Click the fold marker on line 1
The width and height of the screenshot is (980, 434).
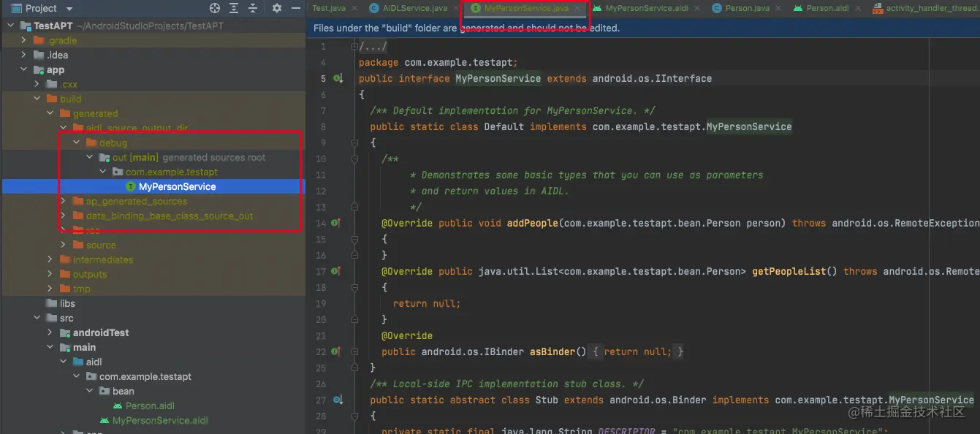(x=354, y=46)
